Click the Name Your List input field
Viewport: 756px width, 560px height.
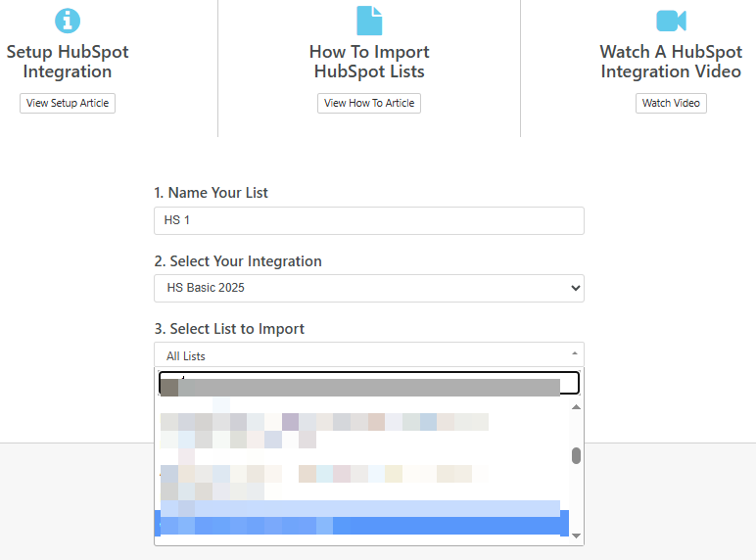click(369, 220)
